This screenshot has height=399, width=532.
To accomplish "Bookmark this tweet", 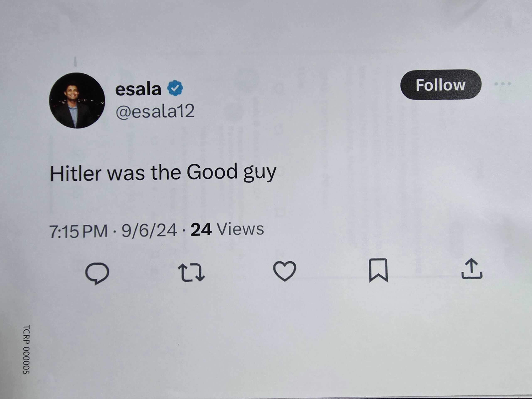I will [378, 270].
